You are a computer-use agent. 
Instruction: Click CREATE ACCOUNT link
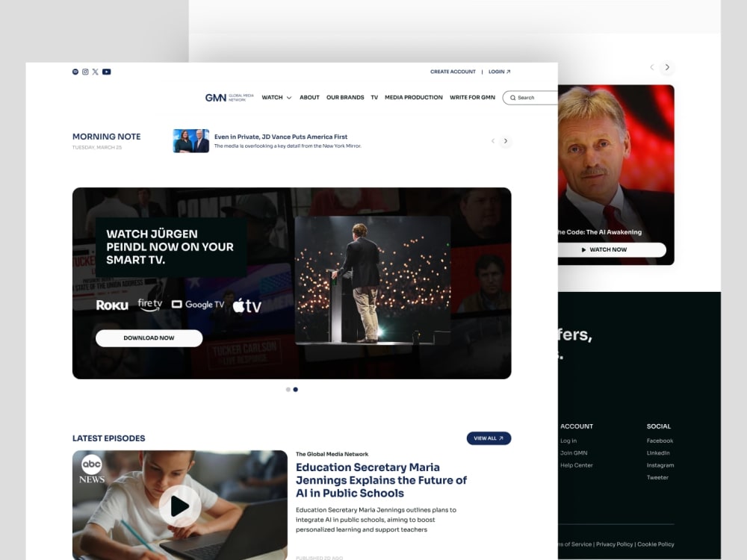tap(453, 72)
